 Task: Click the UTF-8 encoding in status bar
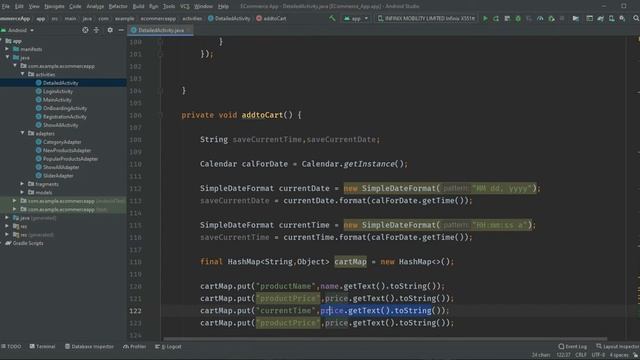click(x=598, y=355)
